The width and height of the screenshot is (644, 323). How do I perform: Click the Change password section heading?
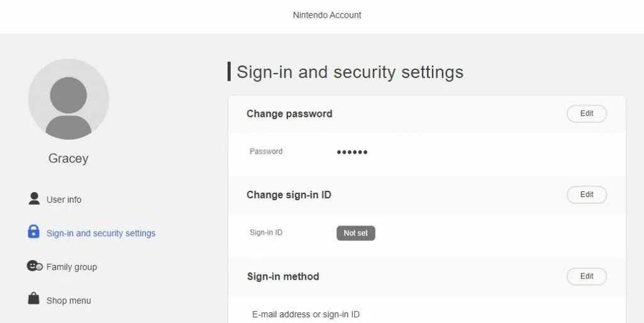click(x=289, y=114)
